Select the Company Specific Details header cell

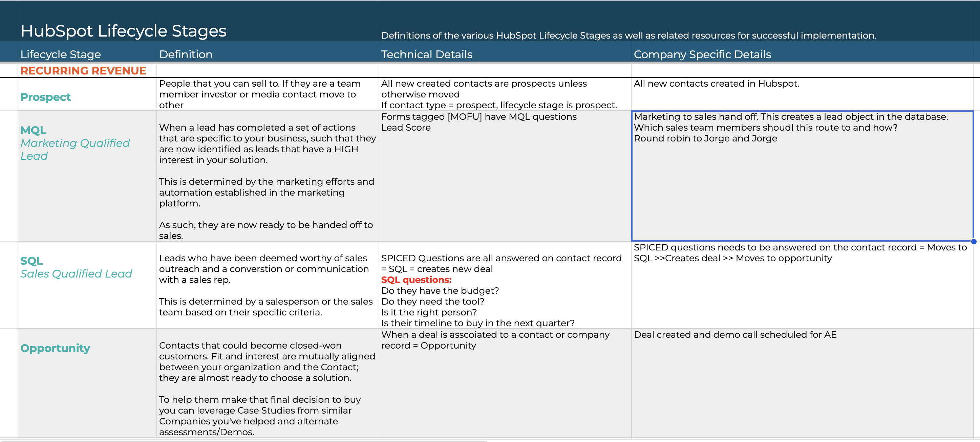tap(702, 54)
